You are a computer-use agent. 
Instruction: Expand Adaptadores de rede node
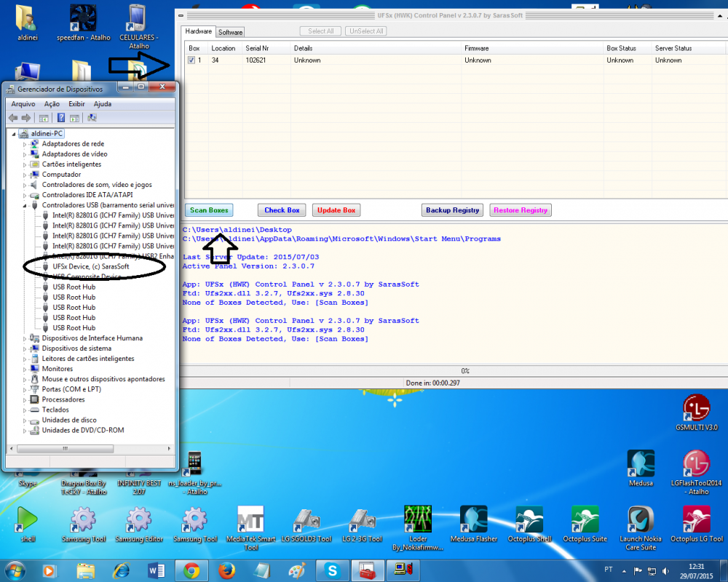(25, 144)
